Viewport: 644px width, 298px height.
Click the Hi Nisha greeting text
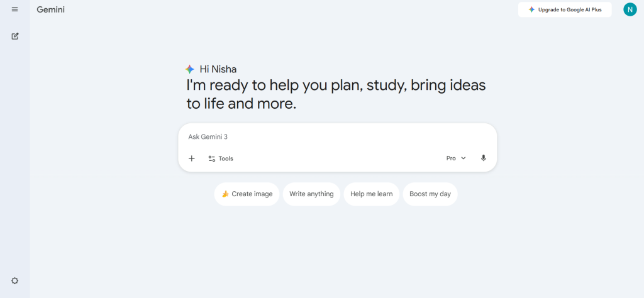pyautogui.click(x=218, y=69)
